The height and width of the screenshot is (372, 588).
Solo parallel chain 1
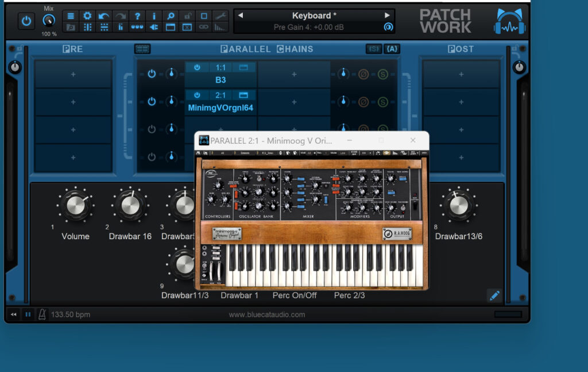click(x=382, y=74)
